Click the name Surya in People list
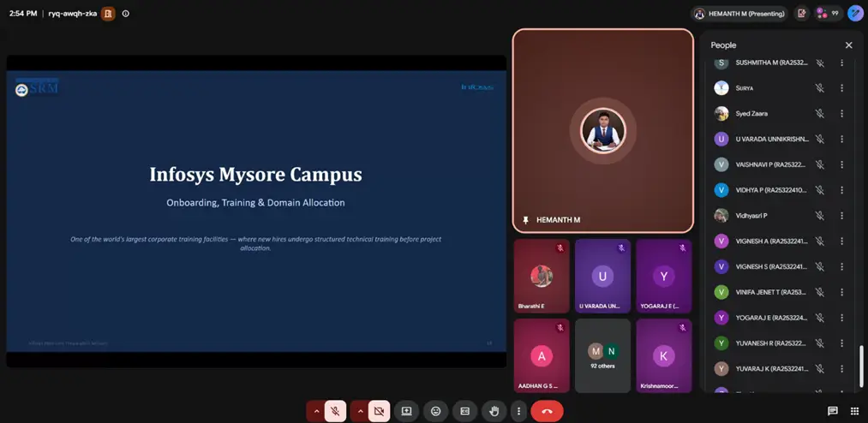The image size is (868, 423). 745,88
